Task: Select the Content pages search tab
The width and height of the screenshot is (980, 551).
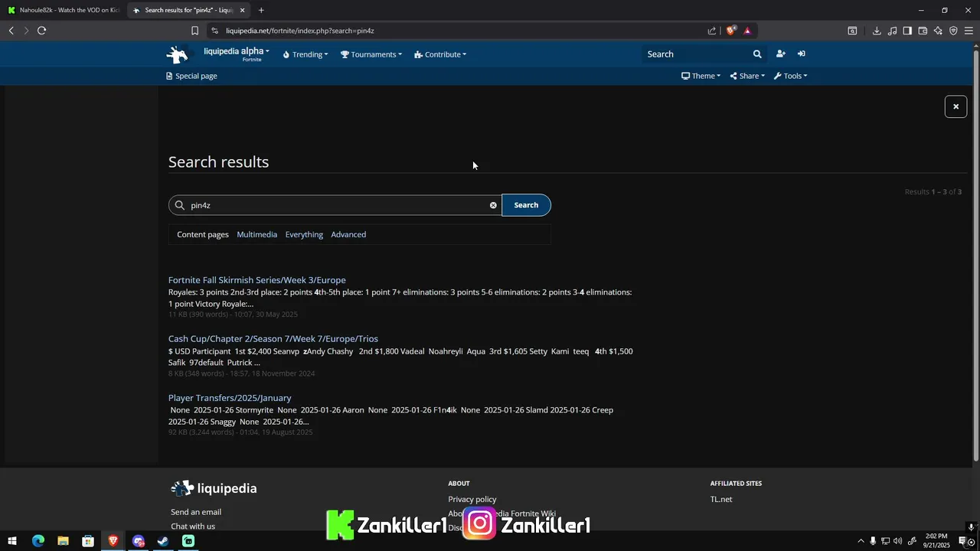Action: click(x=203, y=234)
